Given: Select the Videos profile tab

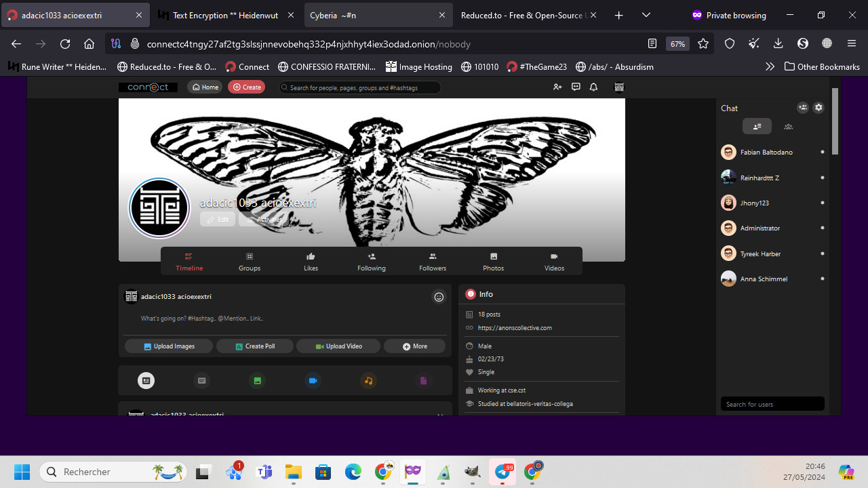Looking at the screenshot, I should (x=554, y=262).
